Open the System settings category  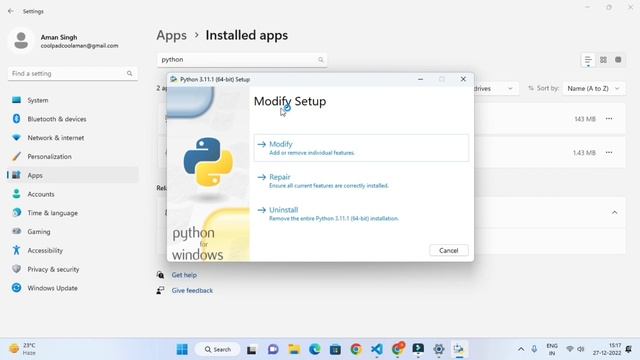(73, 100)
